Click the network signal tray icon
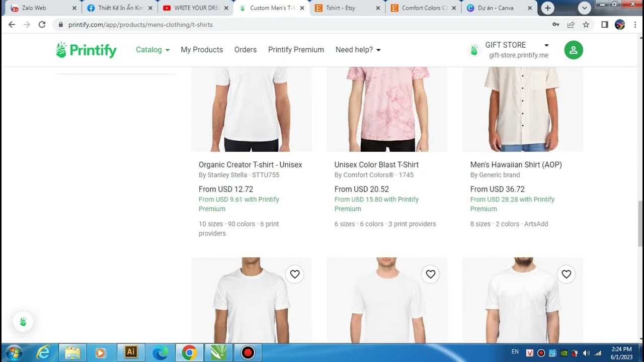The width and height of the screenshot is (644, 362). pos(598,353)
